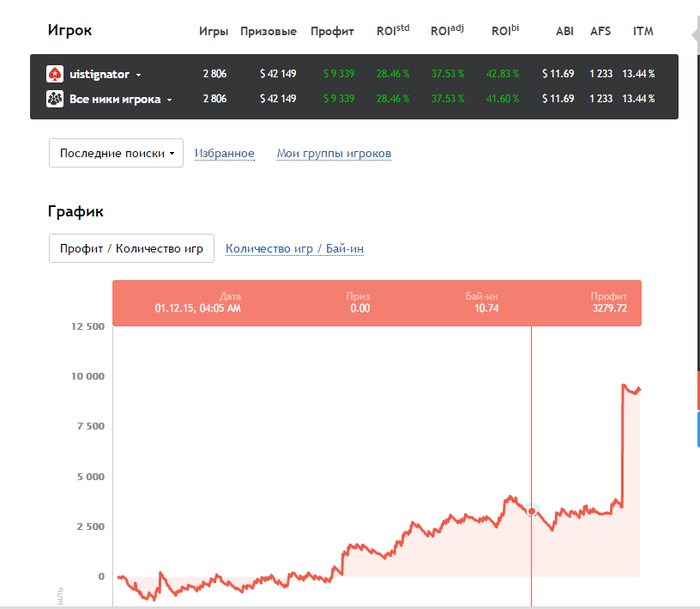This screenshot has height=609, width=700.
Task: Click the circle marker on the chart line
Action: point(532,511)
